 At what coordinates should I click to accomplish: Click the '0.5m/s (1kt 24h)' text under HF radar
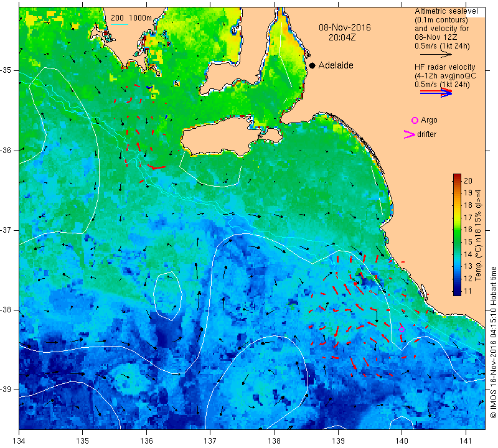click(442, 85)
